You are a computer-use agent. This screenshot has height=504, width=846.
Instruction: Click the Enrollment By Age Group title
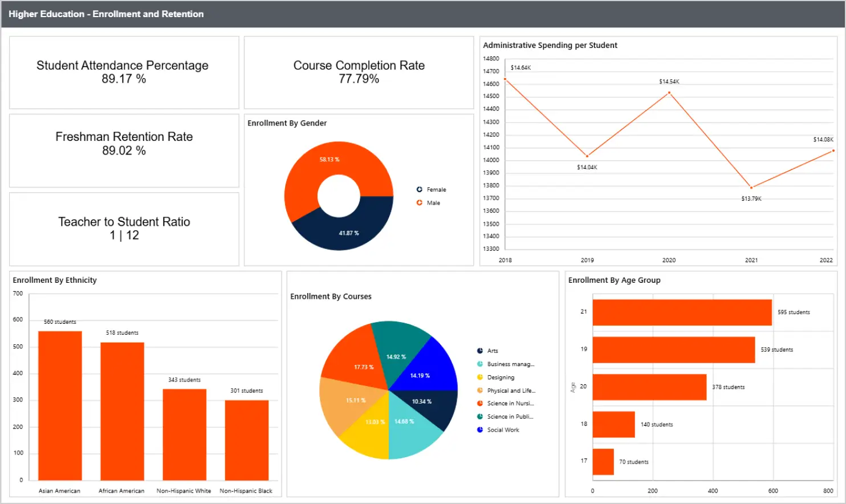[x=614, y=280]
